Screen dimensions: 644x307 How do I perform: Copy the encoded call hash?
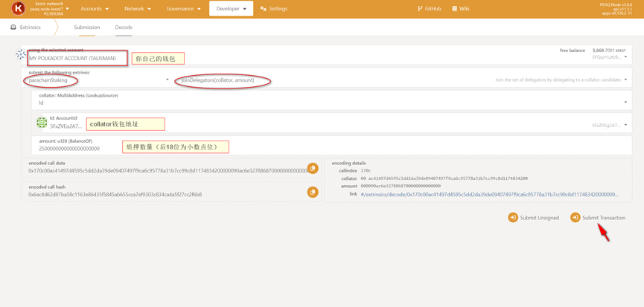click(x=313, y=192)
